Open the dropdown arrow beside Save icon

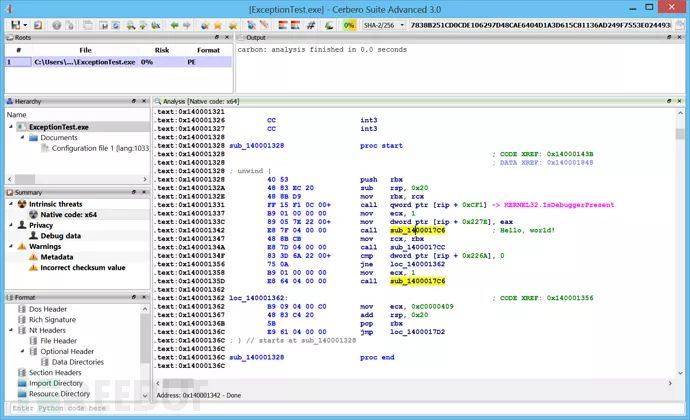pyautogui.click(x=27, y=24)
